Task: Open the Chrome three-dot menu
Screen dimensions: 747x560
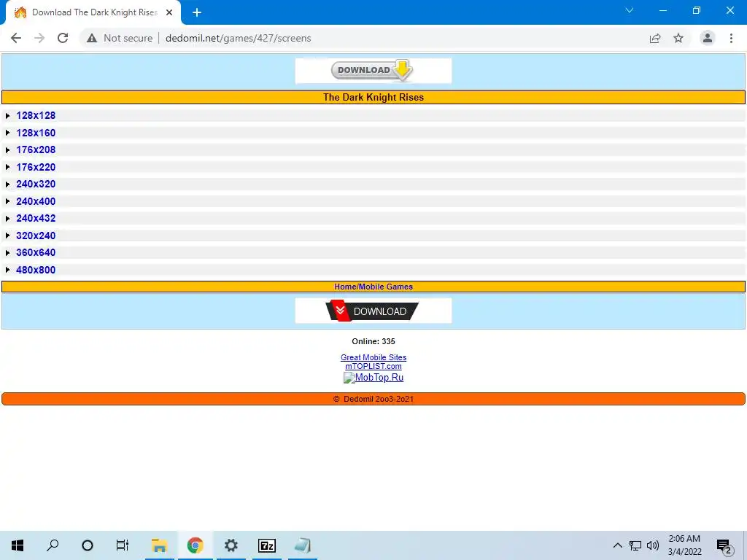Action: pos(731,38)
